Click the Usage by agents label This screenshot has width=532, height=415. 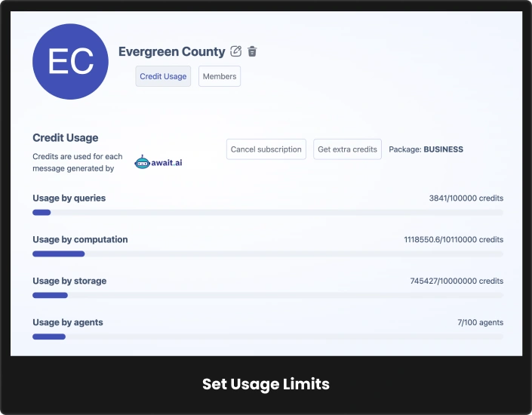68,322
